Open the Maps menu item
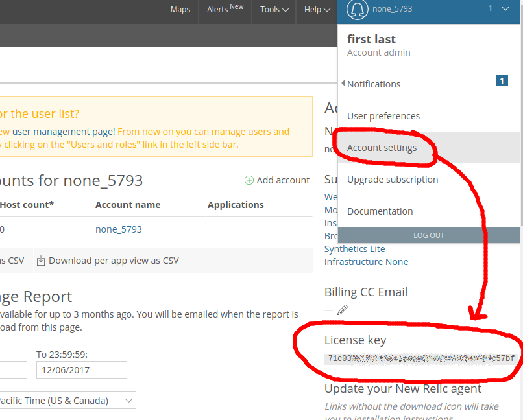The height and width of the screenshot is (420, 523). coord(180,9)
